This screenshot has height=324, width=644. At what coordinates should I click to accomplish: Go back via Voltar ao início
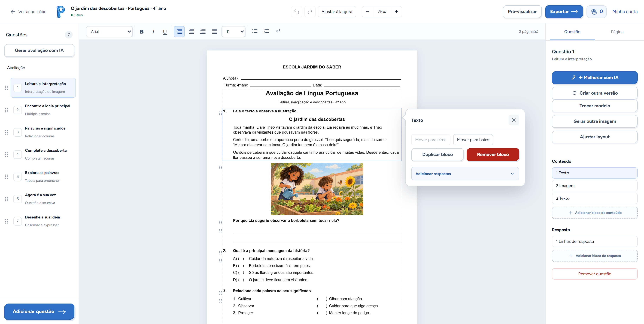tap(28, 11)
